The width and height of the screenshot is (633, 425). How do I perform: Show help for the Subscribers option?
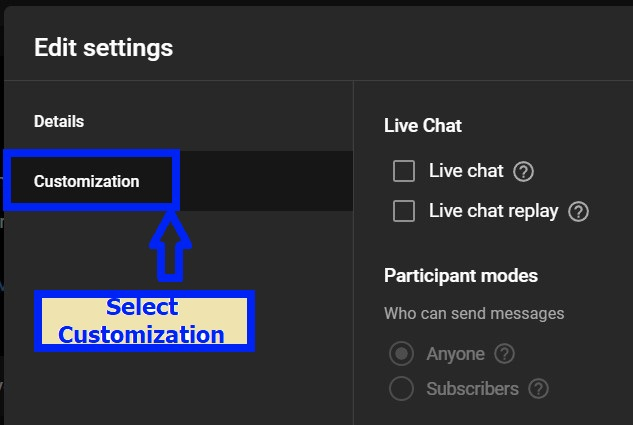538,389
